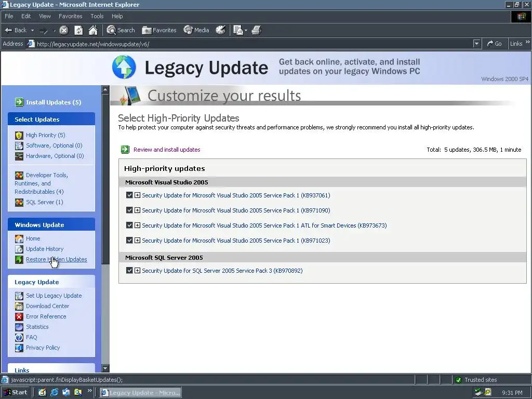
Task: Click the FAQ question mark icon
Action: point(19,337)
